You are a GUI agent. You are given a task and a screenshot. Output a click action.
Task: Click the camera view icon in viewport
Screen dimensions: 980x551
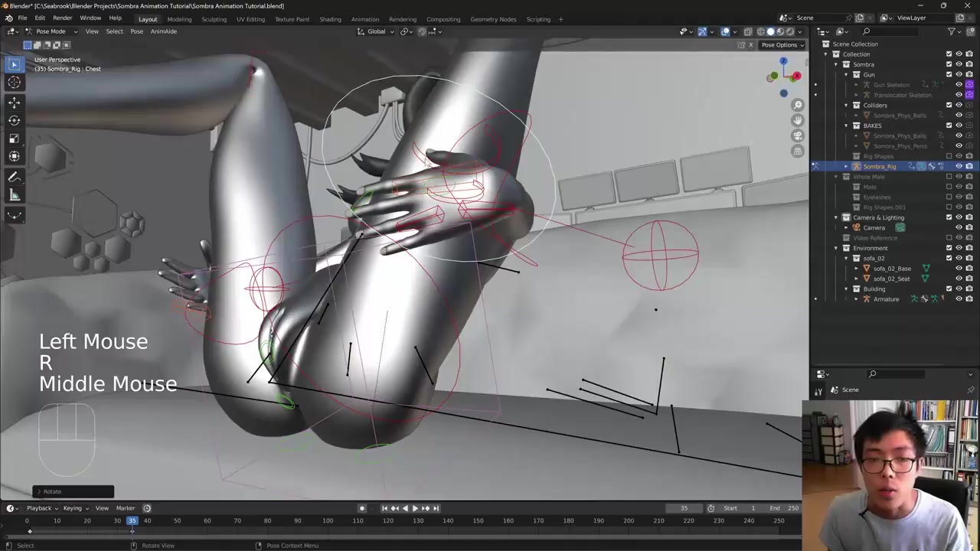(798, 135)
